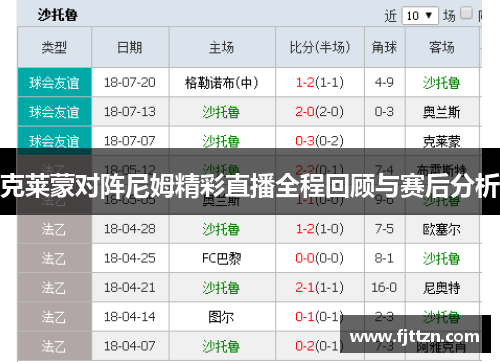Screen dimensions: 500x362
Task: Click 法乙 type in 18-04-28 row
Action: tap(54, 229)
